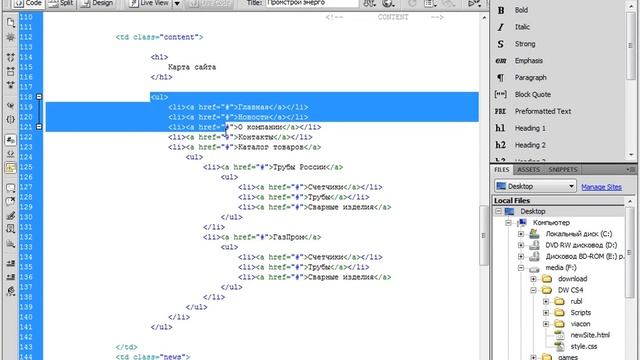Click the Remove Comment icon
This screenshot has width=640, height=360.
11,202
